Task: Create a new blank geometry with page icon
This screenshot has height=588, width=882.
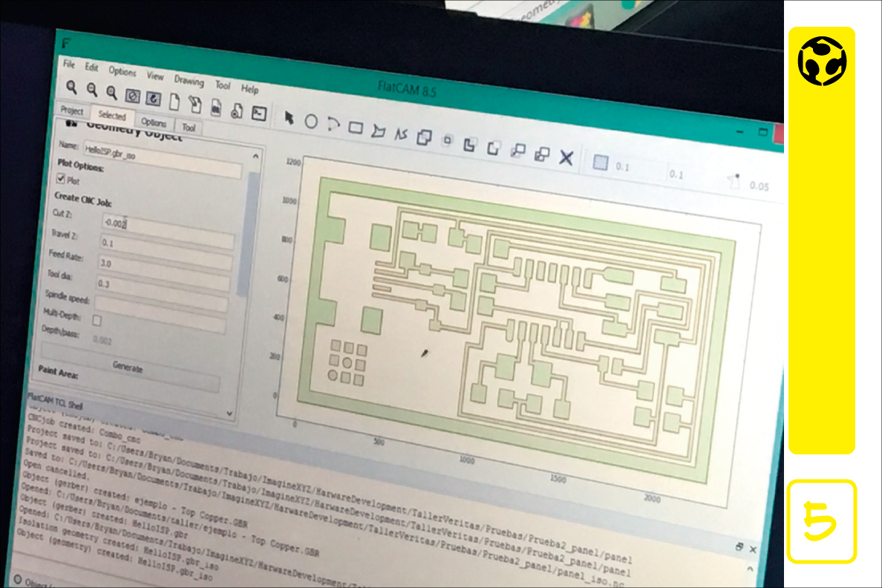Action: tap(174, 101)
